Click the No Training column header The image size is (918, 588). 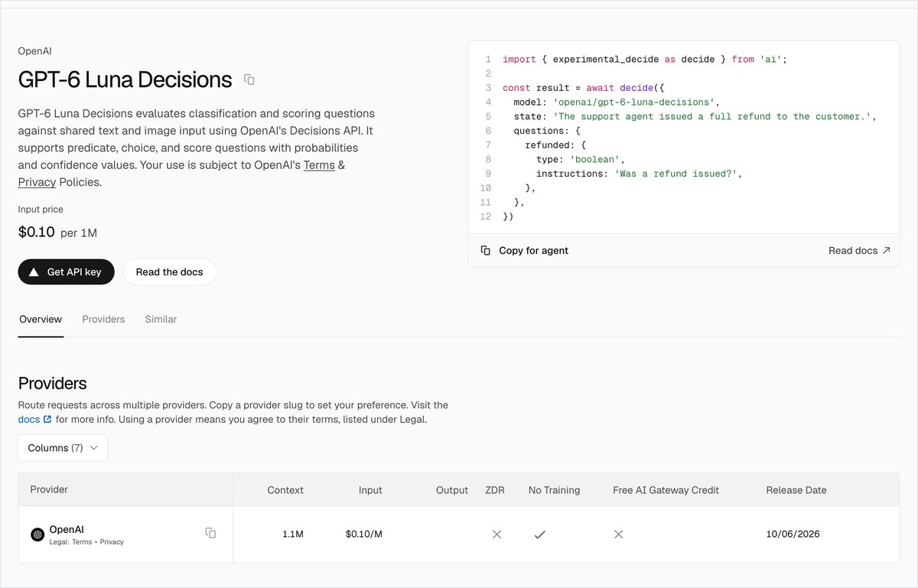tap(554, 490)
